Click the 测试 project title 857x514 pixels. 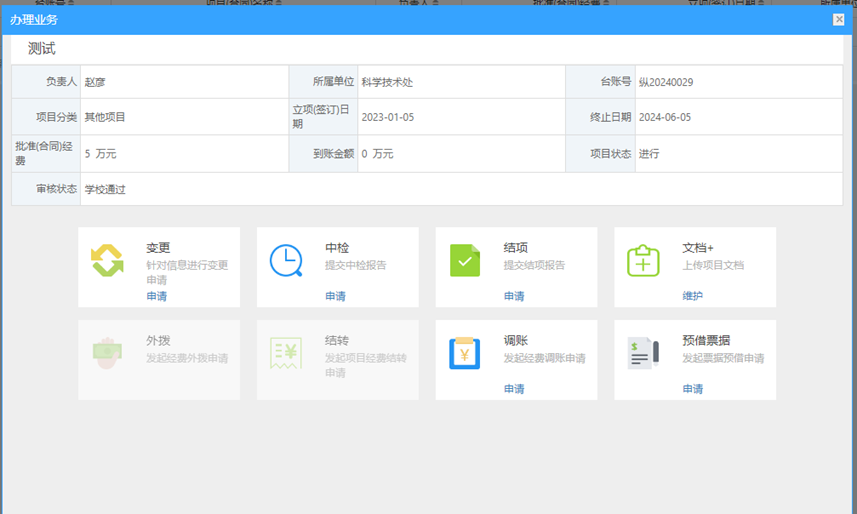[x=42, y=49]
